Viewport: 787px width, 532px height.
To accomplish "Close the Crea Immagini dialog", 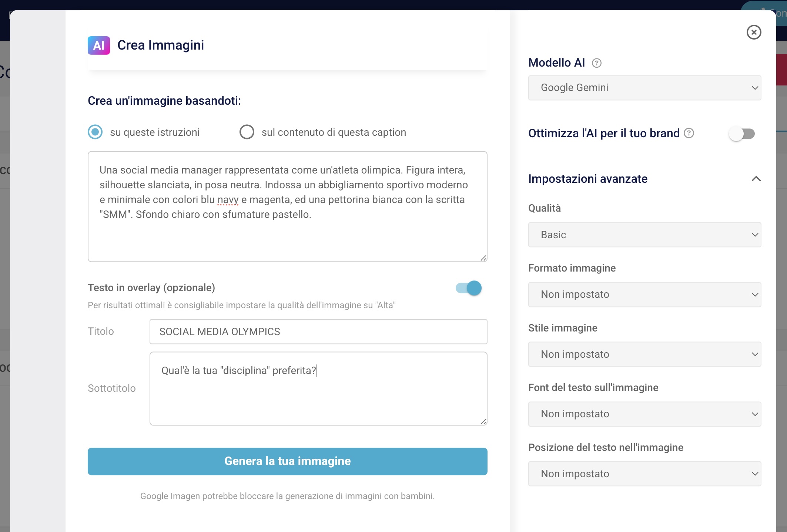I will [x=754, y=32].
